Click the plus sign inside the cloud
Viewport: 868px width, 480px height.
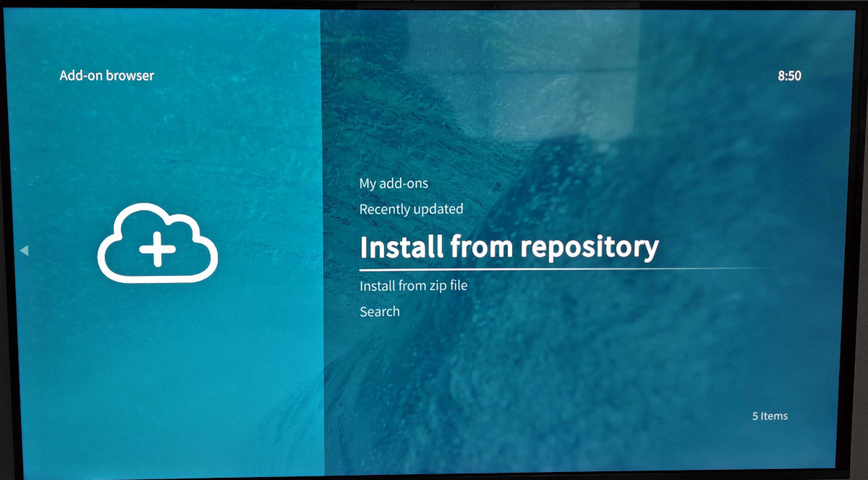157,250
